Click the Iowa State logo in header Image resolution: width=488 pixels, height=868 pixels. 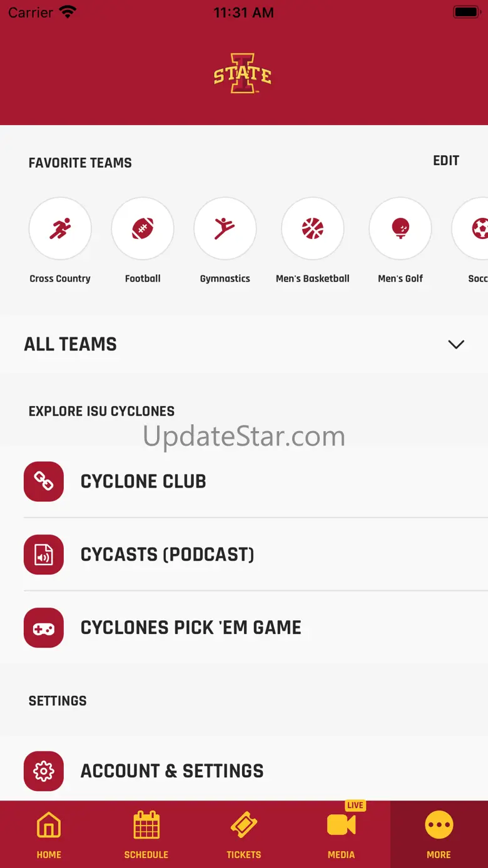[243, 74]
